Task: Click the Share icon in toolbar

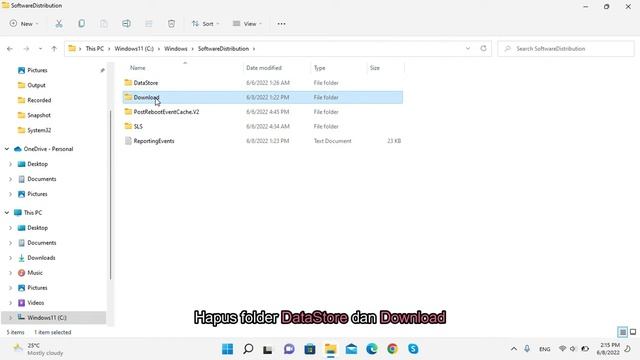Action: pos(149,24)
